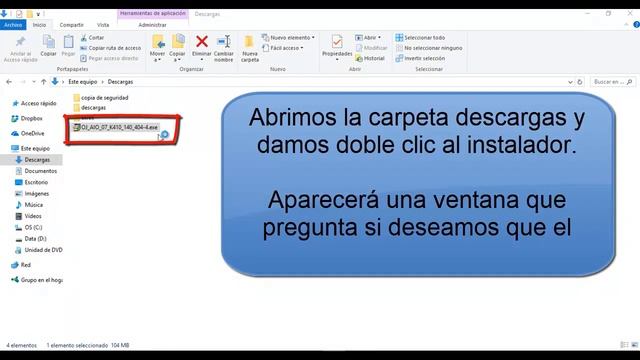Open Vídeos in navigation pane

pos(29,216)
